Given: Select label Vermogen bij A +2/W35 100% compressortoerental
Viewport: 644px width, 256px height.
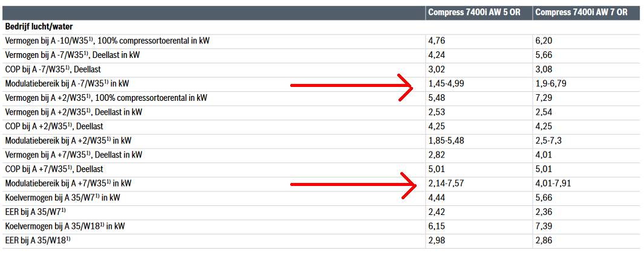Looking at the screenshot, I should pyautogui.click(x=106, y=98).
